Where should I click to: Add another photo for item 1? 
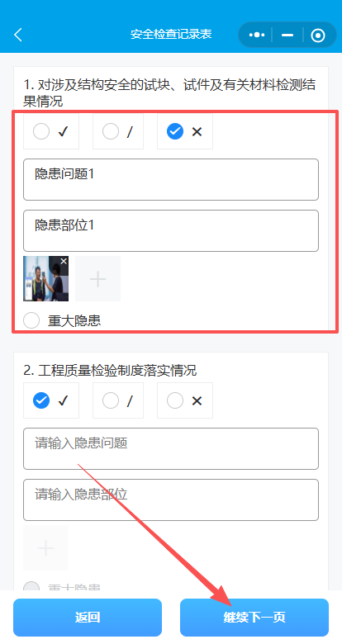(x=97, y=279)
